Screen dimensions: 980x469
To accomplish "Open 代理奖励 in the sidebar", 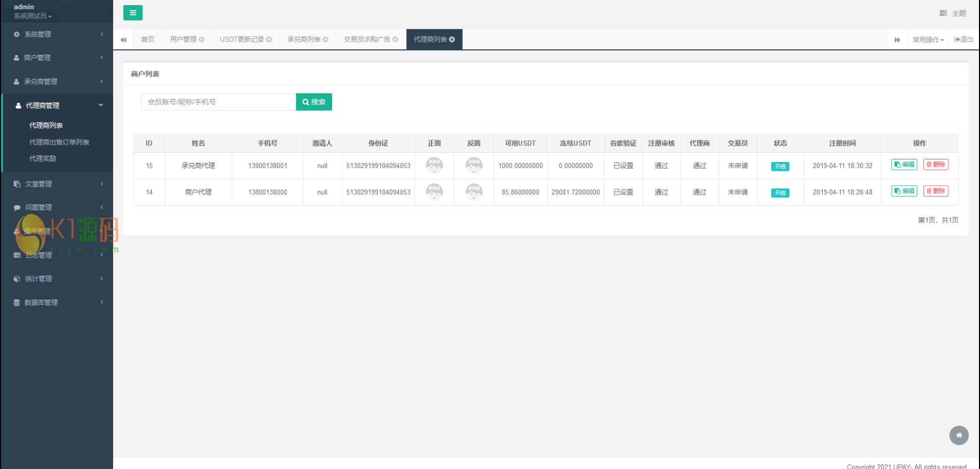I will 43,158.
